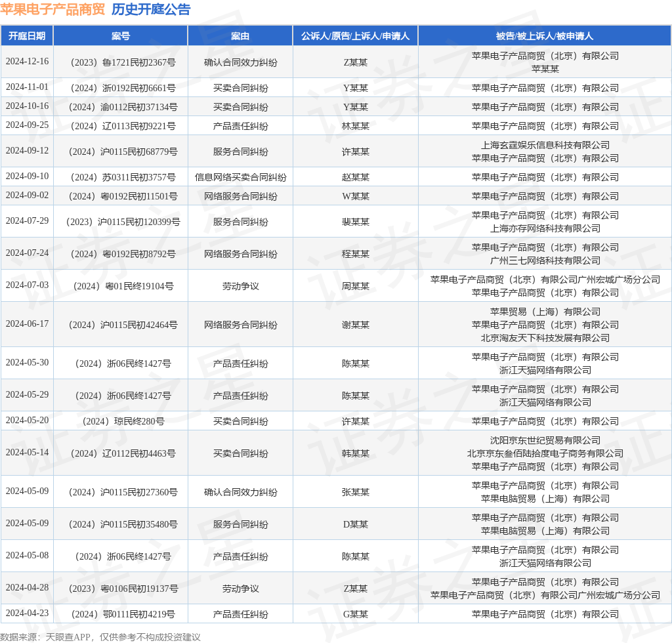Viewport: 672px width, 643px height.
Task: Click plaintiff 周某某
Action: (x=355, y=286)
